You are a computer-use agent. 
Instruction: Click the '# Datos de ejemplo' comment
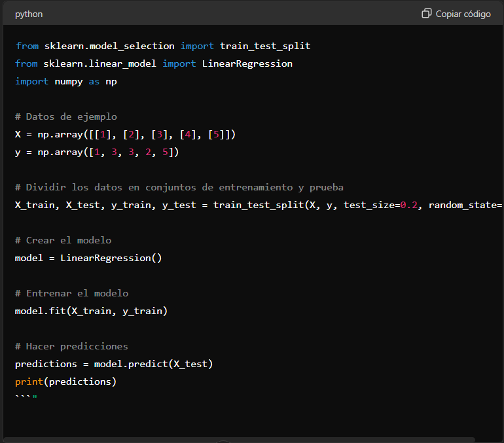click(x=66, y=116)
